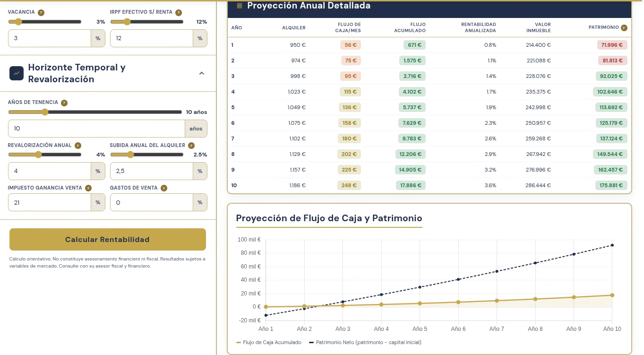The width and height of the screenshot is (644, 355).
Task: Click the help icon beside Impuesto Ganancia Venta
Action: tap(88, 188)
